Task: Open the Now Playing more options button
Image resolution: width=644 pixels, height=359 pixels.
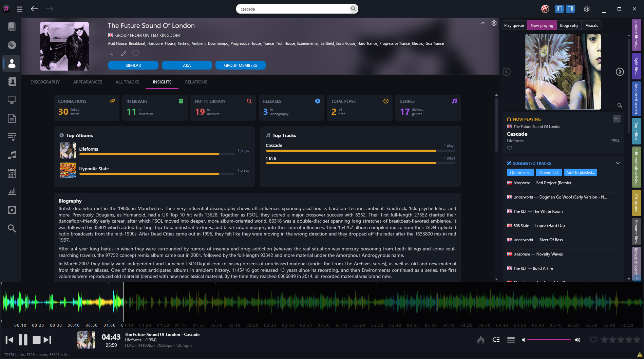Action: click(617, 119)
